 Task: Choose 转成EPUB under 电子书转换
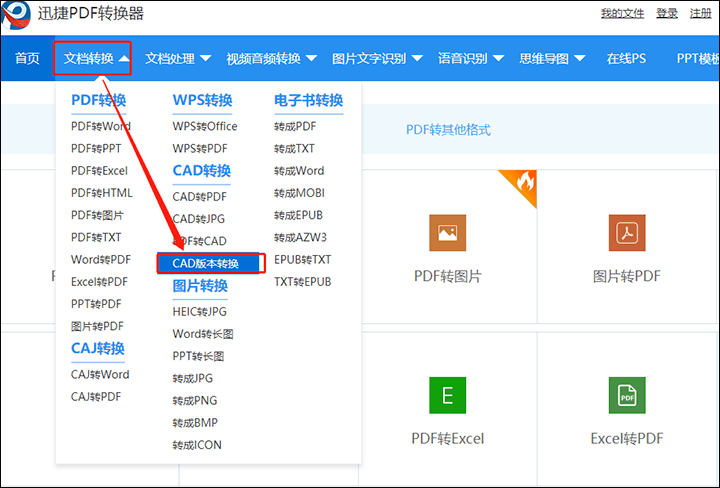point(298,215)
